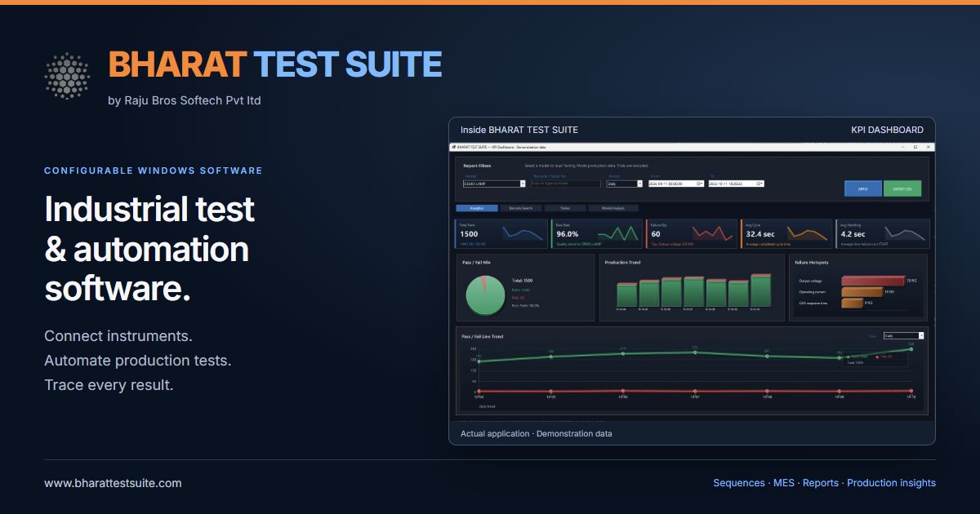This screenshot has width=980, height=514.
Task: Click the 'Report Filters' heading
Action: [477, 166]
